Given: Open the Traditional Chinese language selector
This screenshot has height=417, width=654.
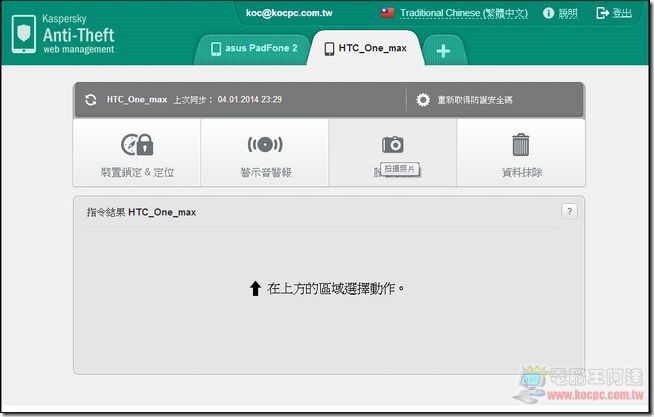Looking at the screenshot, I should click(x=464, y=13).
